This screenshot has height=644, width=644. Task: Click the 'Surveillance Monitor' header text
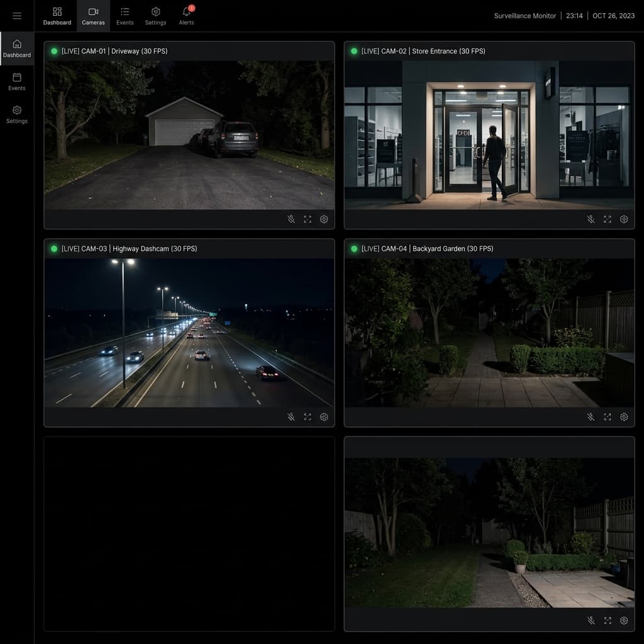[x=525, y=16]
